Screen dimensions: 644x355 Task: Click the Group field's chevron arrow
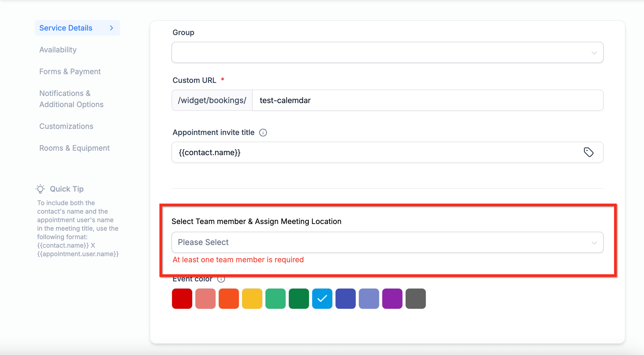tap(594, 53)
